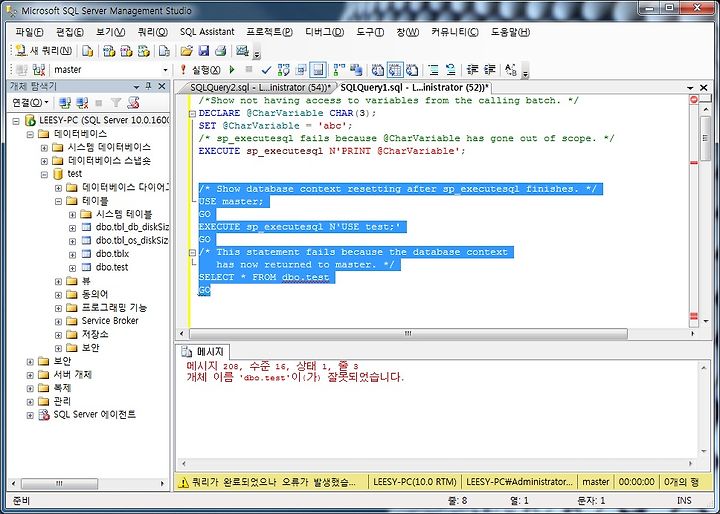Viewport: 720px width, 514px height.
Task: Open the 디버그(D) menu
Action: click(x=325, y=32)
